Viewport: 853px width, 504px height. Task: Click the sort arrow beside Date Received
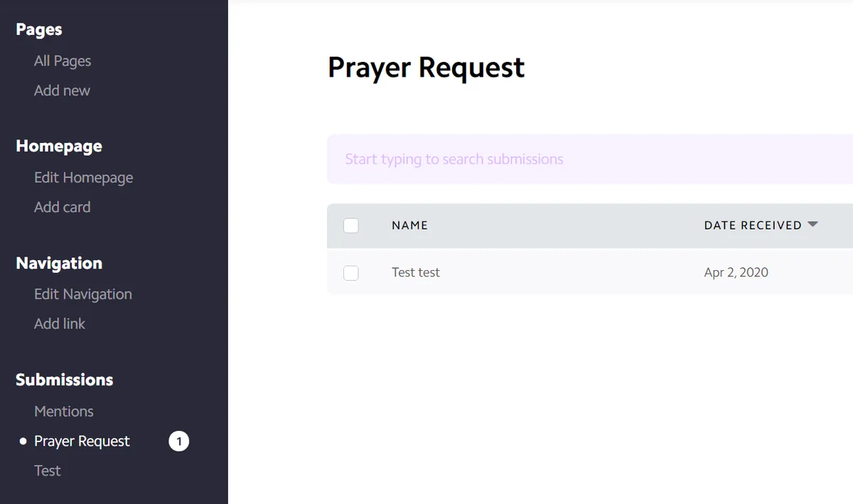[x=812, y=225]
